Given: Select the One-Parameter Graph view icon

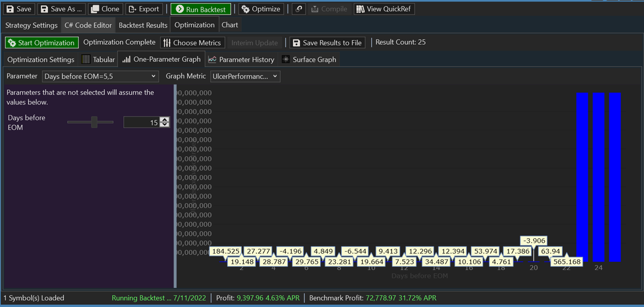Looking at the screenshot, I should pos(126,59).
